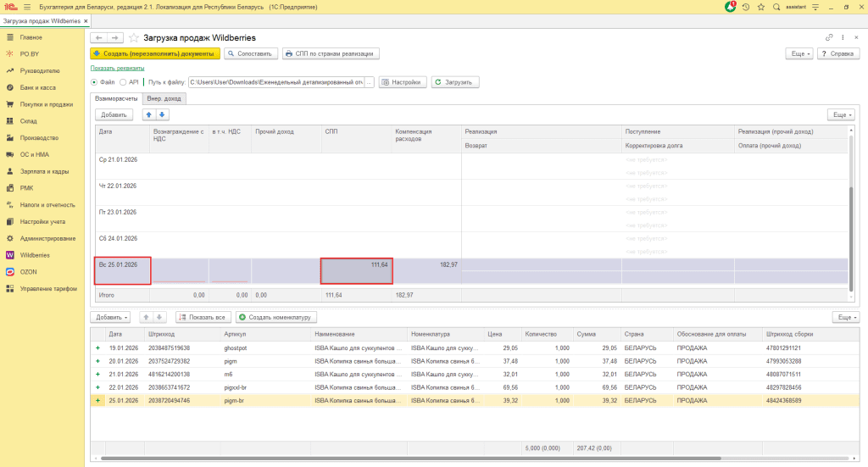Viewport: 868px width, 467px height.
Task: Select the Файл radio button
Action: (94, 82)
